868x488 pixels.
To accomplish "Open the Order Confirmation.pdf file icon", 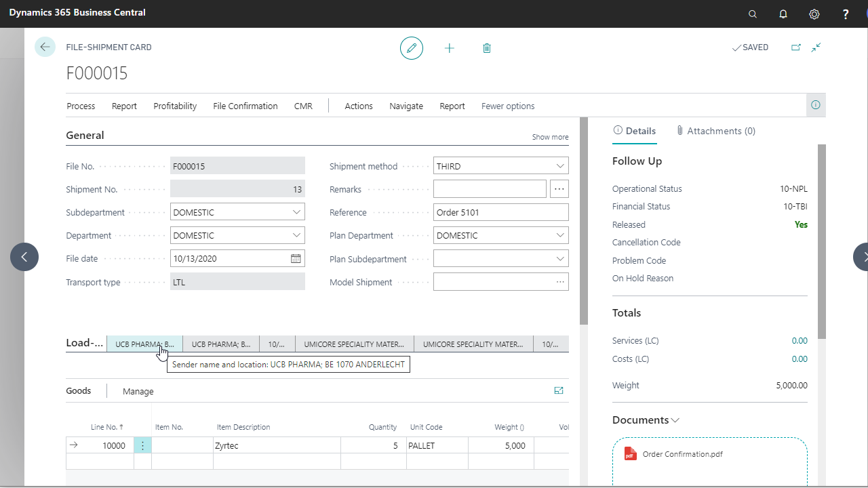I will click(631, 454).
